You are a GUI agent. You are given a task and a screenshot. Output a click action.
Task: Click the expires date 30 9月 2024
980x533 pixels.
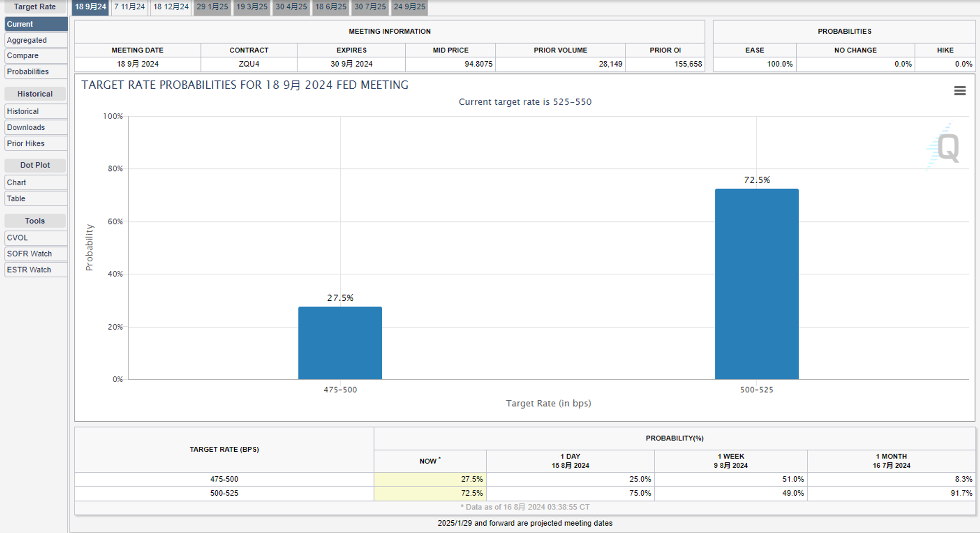(351, 64)
